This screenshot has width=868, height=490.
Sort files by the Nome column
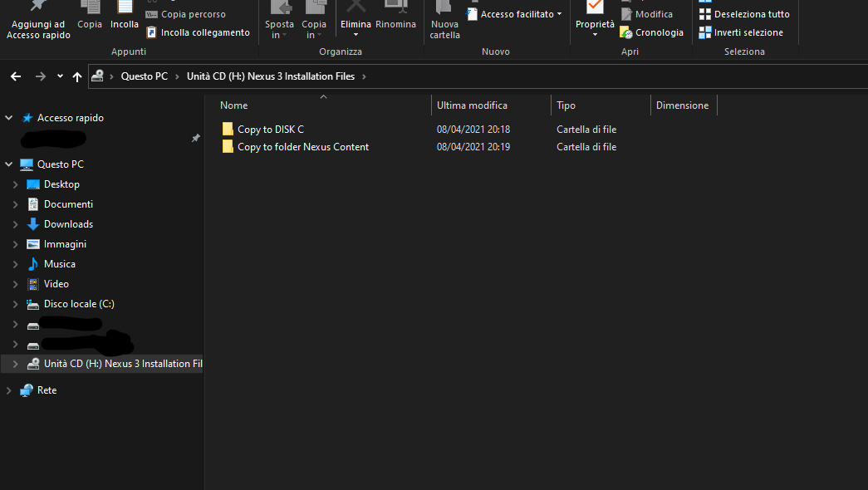234,105
